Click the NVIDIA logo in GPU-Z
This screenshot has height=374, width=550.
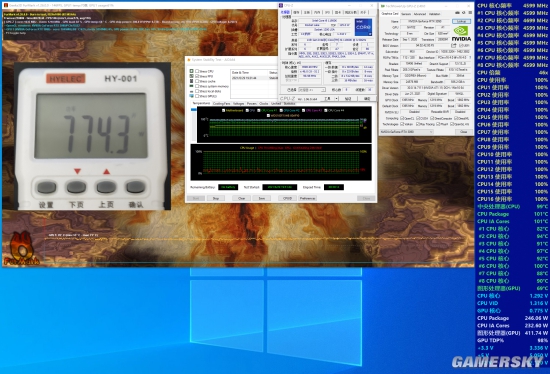coord(462,34)
